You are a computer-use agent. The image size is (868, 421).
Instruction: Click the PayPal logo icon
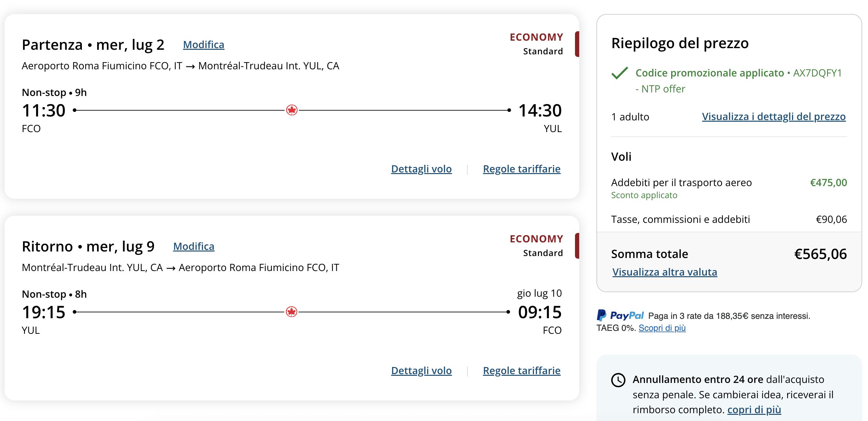click(602, 315)
